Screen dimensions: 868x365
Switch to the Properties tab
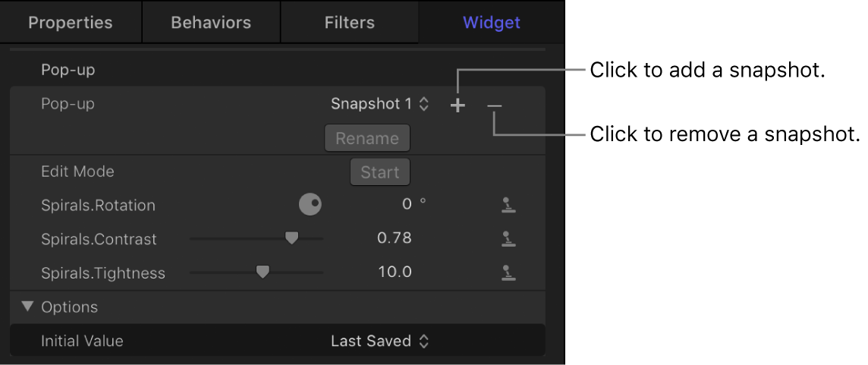(x=71, y=22)
